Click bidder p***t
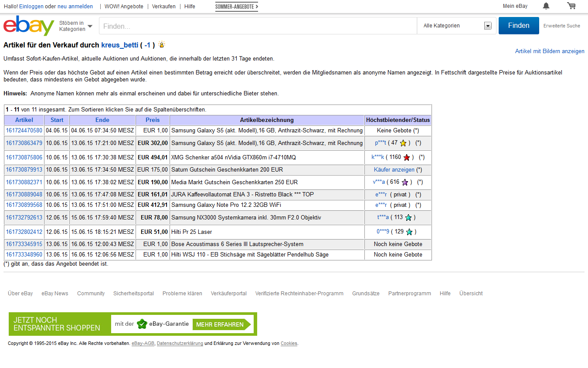 [x=381, y=143]
